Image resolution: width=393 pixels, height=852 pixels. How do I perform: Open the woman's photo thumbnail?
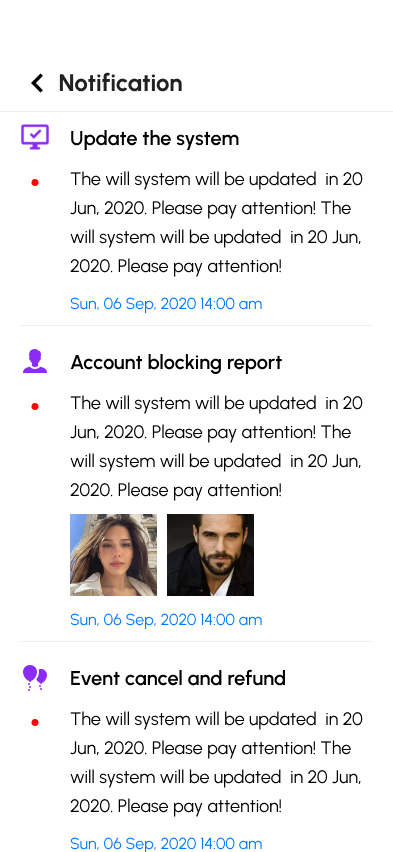(114, 555)
